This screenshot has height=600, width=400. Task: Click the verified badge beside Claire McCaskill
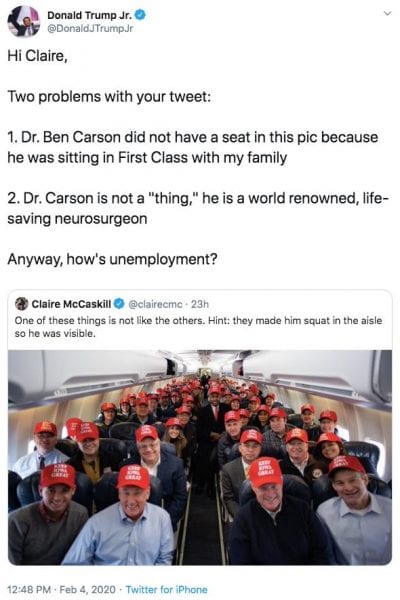coord(119,304)
